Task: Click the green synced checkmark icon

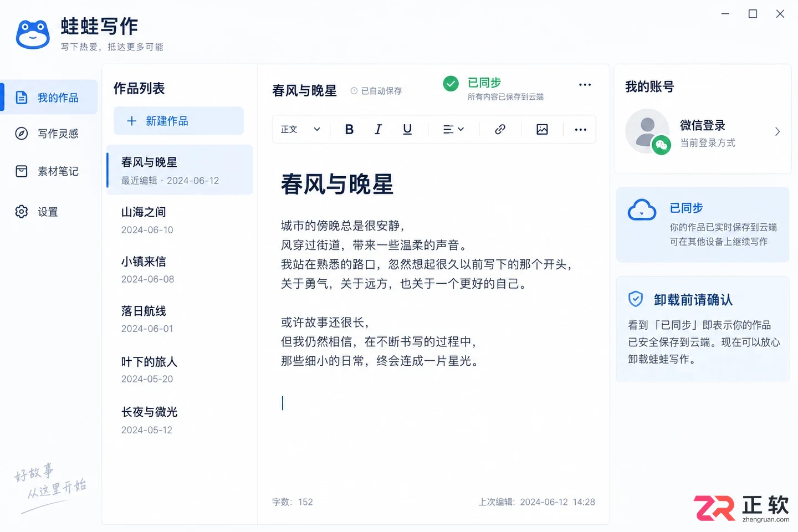Action: coord(451,84)
